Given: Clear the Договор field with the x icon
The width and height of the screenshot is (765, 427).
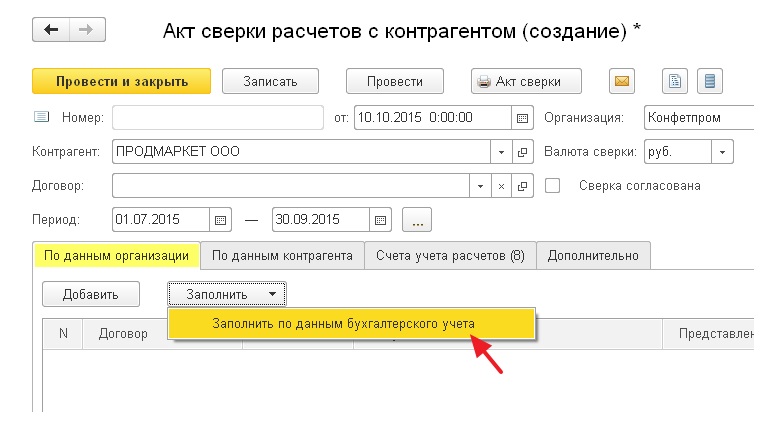Looking at the screenshot, I should point(501,186).
